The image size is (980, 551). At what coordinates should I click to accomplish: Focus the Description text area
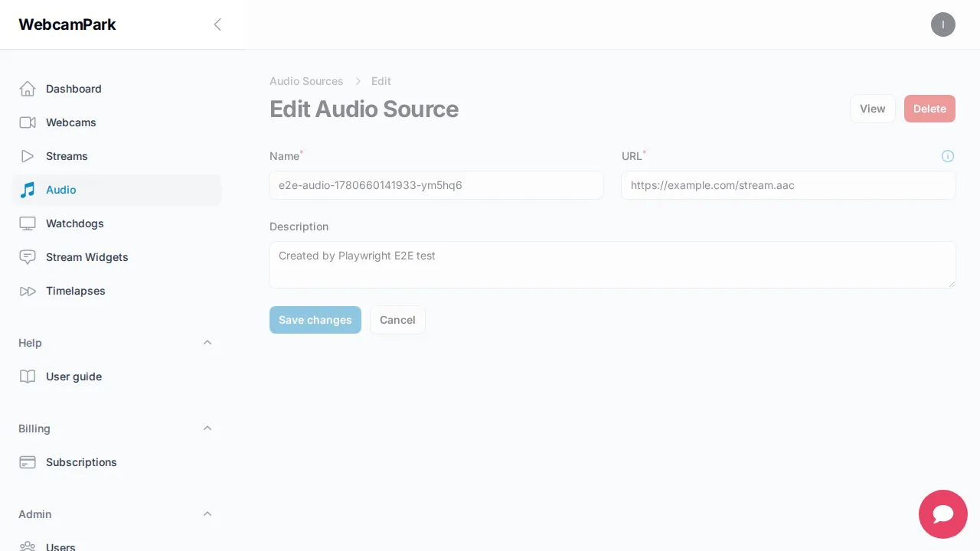pos(612,265)
